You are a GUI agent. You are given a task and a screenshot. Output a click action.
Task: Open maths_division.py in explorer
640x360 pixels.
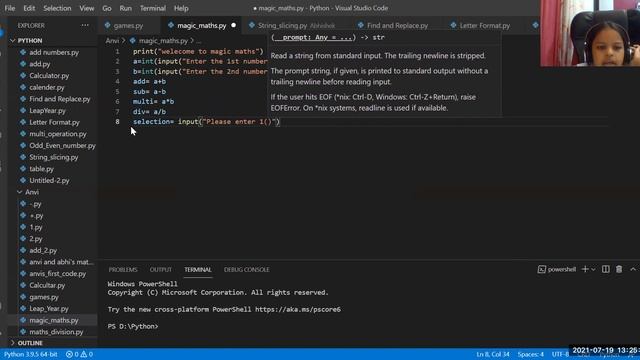tap(56, 332)
